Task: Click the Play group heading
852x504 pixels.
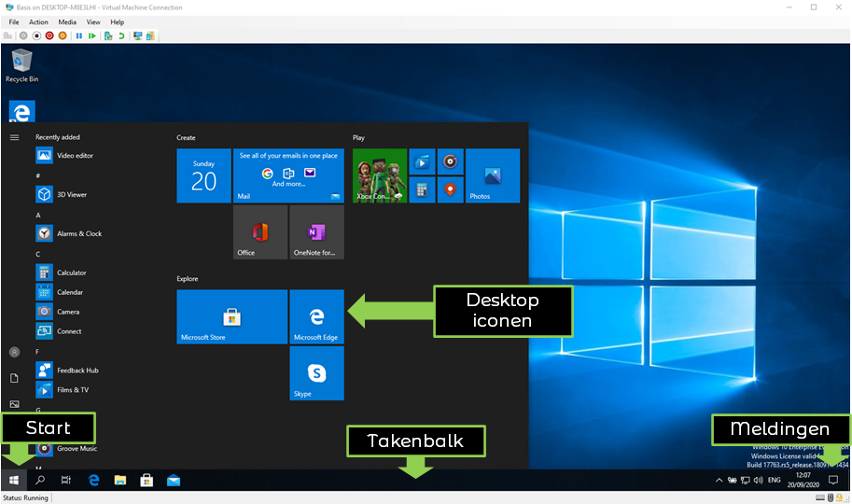Action: [x=358, y=138]
